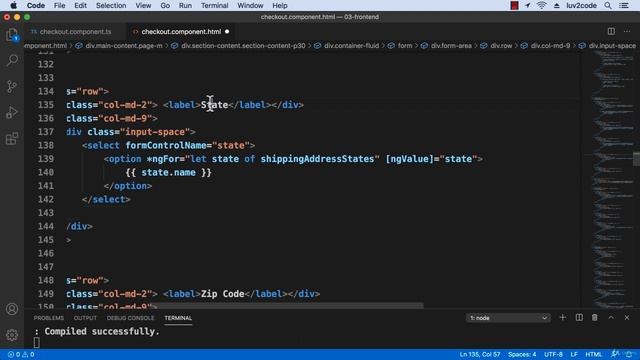Split the terminal panel
Screen dimensions: 640x360
[x=579, y=318]
